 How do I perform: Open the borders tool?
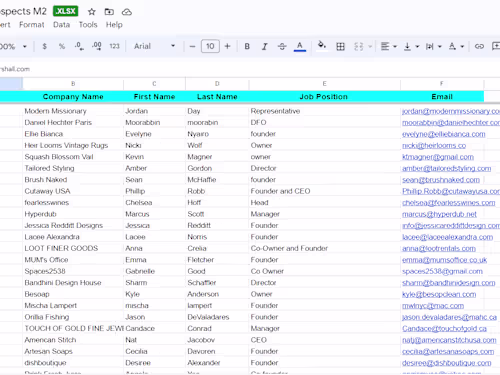(340, 46)
